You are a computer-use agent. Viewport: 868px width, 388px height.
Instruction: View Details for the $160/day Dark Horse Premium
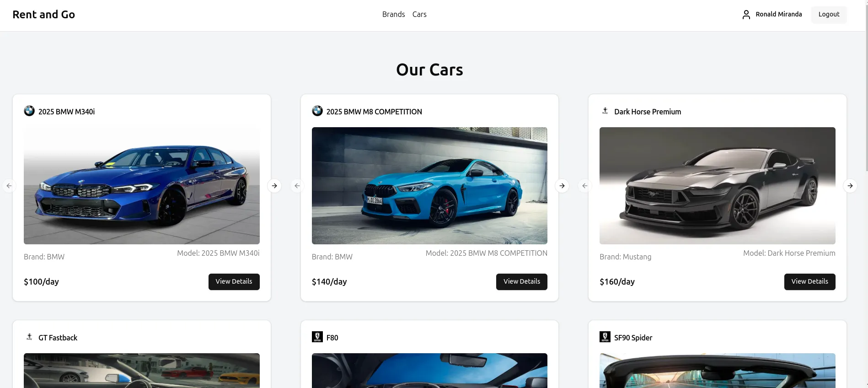[810, 282]
